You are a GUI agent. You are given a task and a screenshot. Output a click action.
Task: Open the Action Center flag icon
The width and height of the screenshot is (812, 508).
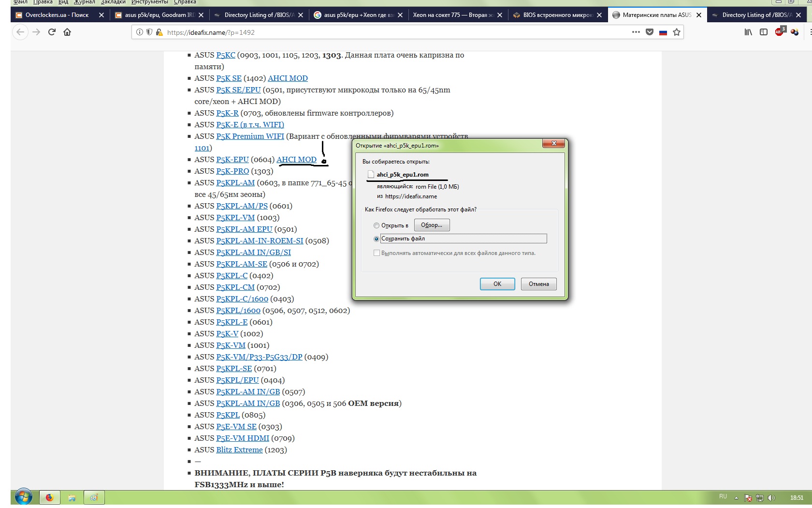[748, 498]
